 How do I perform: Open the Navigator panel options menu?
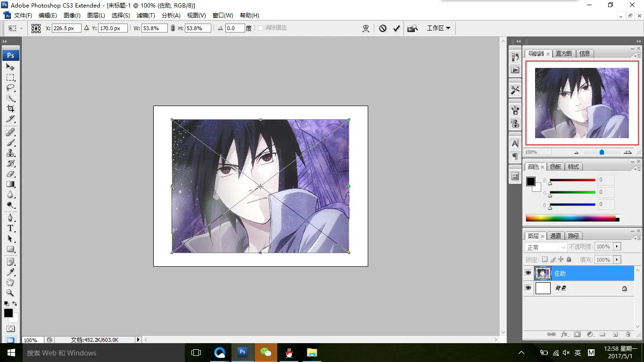pyautogui.click(x=637, y=56)
